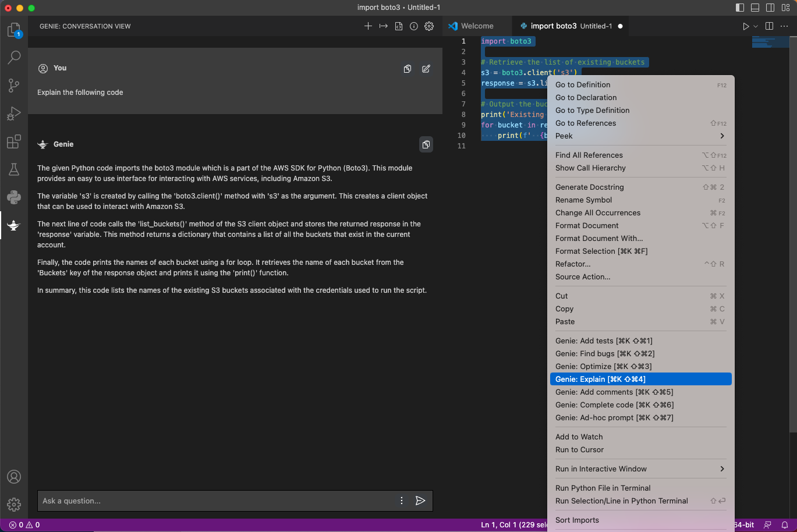Toggle secondary side bar layout button

pos(770,8)
